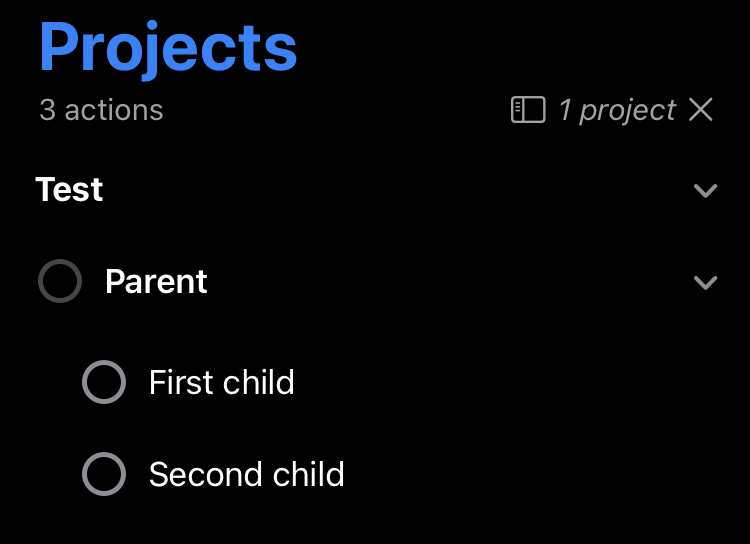Collapse the Test project with its chevron

[706, 190]
